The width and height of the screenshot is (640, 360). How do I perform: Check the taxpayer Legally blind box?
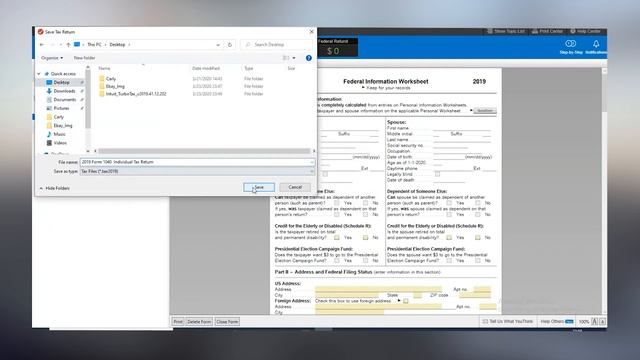[x=325, y=174]
